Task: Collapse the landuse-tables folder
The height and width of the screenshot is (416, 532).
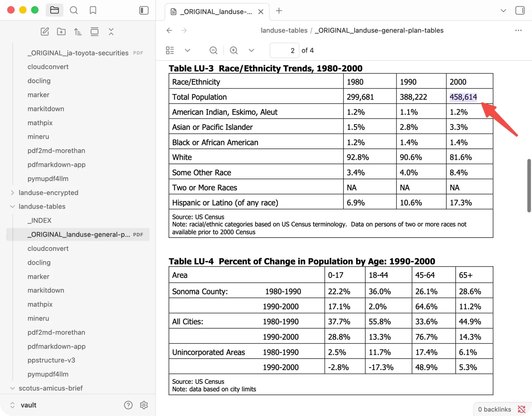Action: [x=12, y=207]
